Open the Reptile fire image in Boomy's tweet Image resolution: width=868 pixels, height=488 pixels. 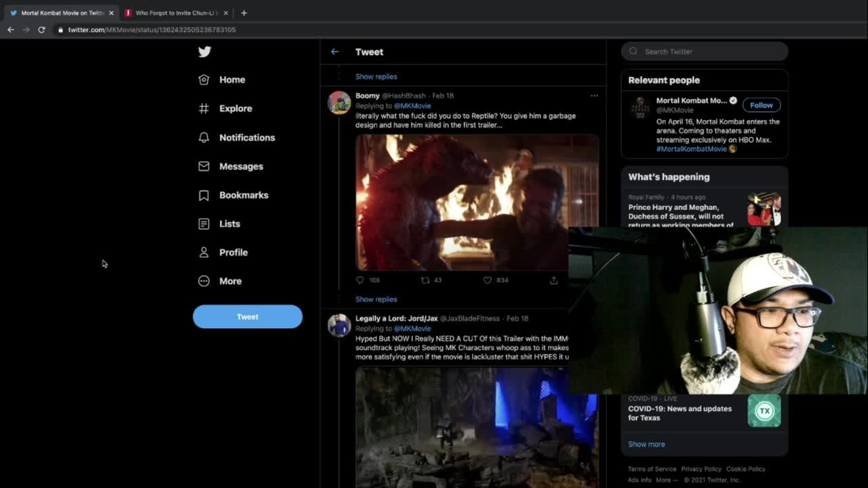pyautogui.click(x=477, y=202)
